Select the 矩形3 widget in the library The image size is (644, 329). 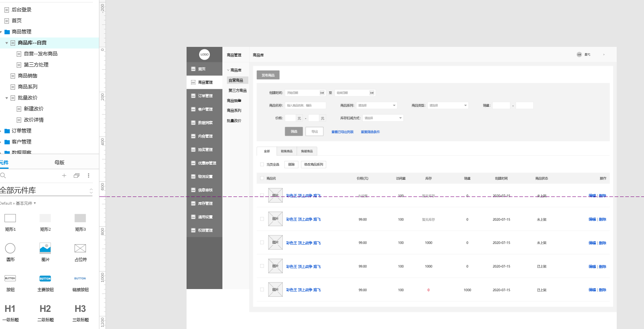80,222
